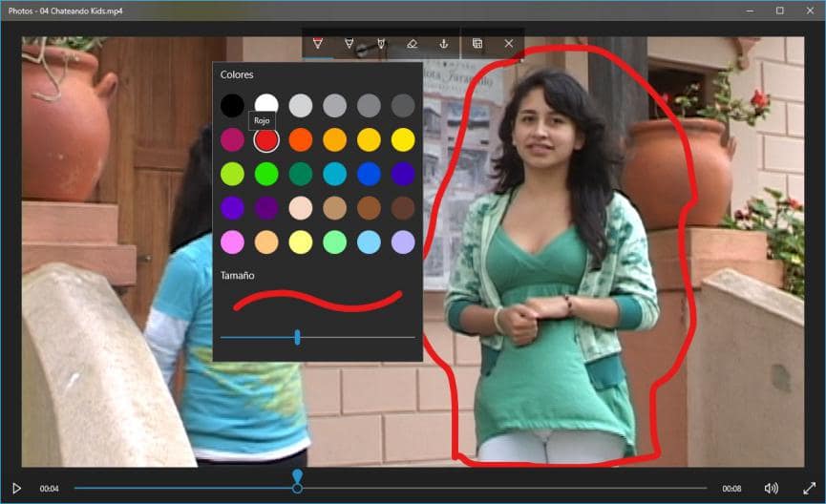The height and width of the screenshot is (504, 826).
Task: Pick the darkest brown swatch
Action: [x=403, y=208]
